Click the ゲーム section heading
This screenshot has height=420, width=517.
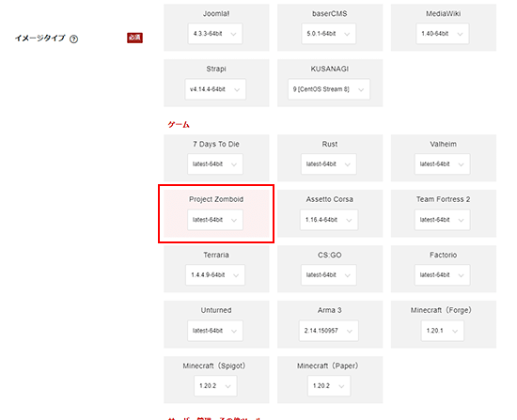point(179,125)
